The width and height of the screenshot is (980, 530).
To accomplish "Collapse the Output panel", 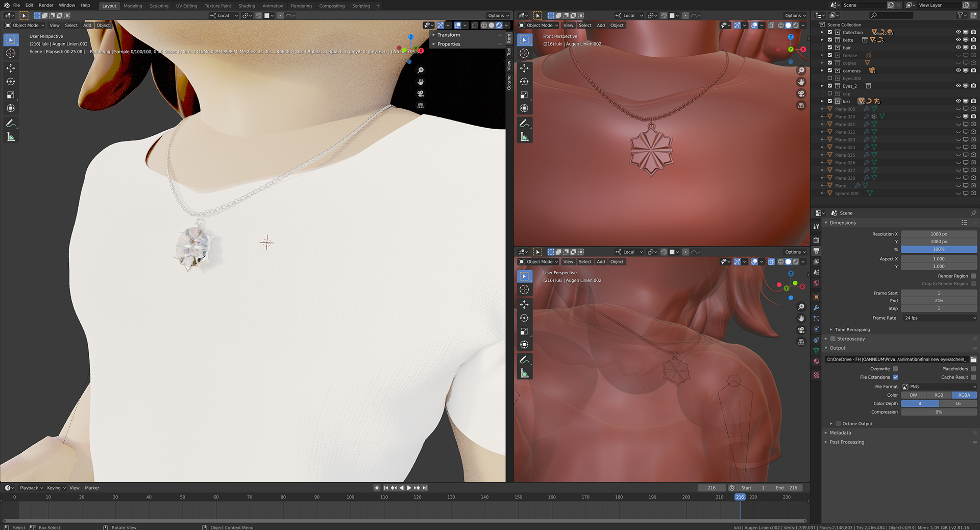I will pos(837,348).
